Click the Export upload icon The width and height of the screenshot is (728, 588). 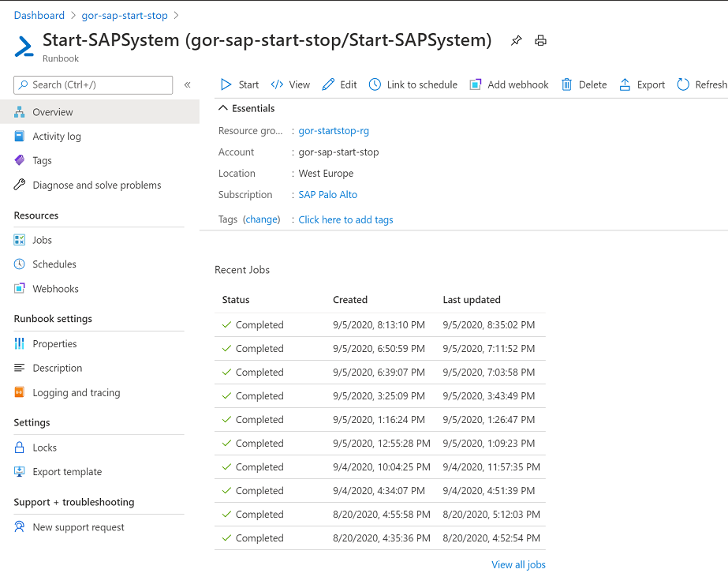(x=625, y=84)
